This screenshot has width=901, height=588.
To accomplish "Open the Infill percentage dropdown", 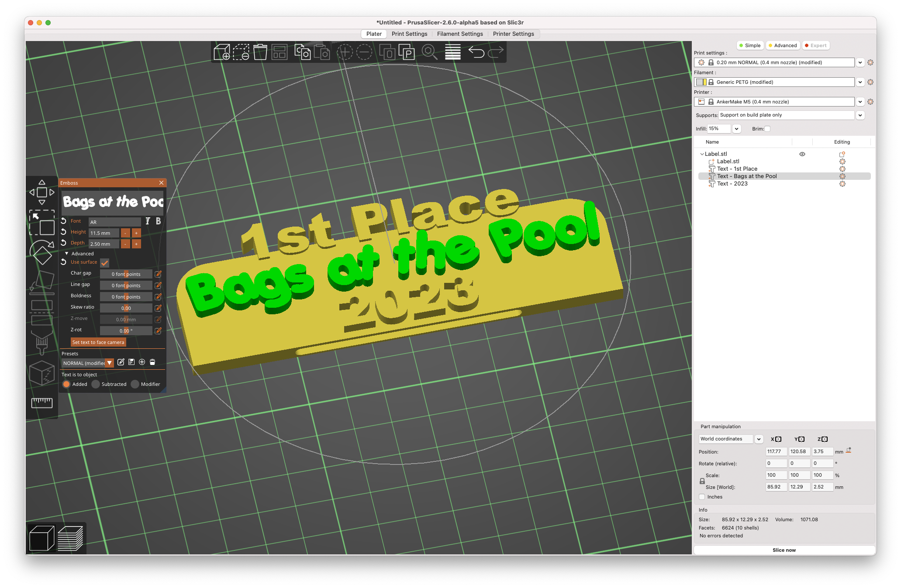I will click(x=736, y=129).
